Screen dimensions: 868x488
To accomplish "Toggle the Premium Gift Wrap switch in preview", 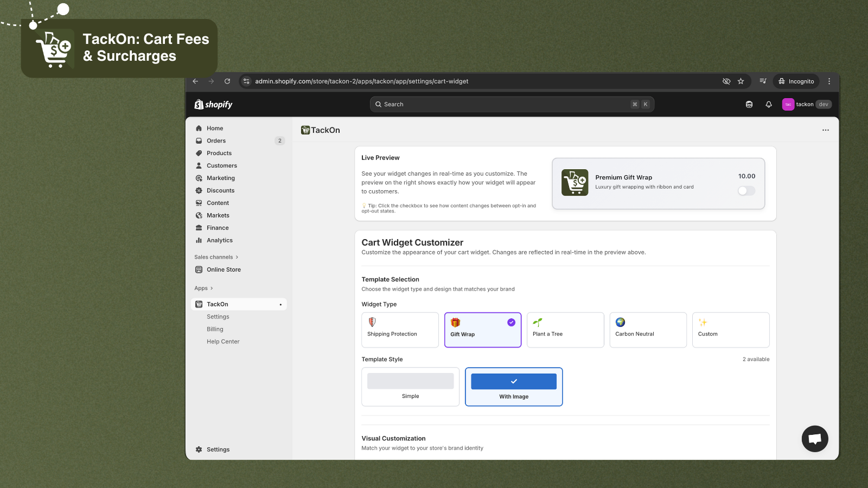I will coord(746,191).
